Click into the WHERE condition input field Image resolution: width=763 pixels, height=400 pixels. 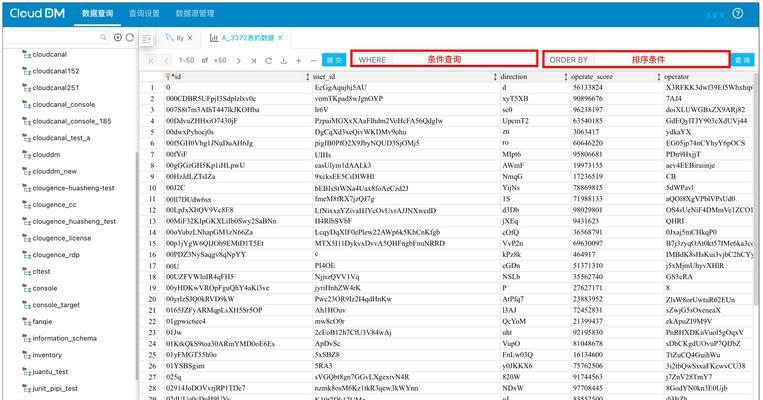point(463,59)
